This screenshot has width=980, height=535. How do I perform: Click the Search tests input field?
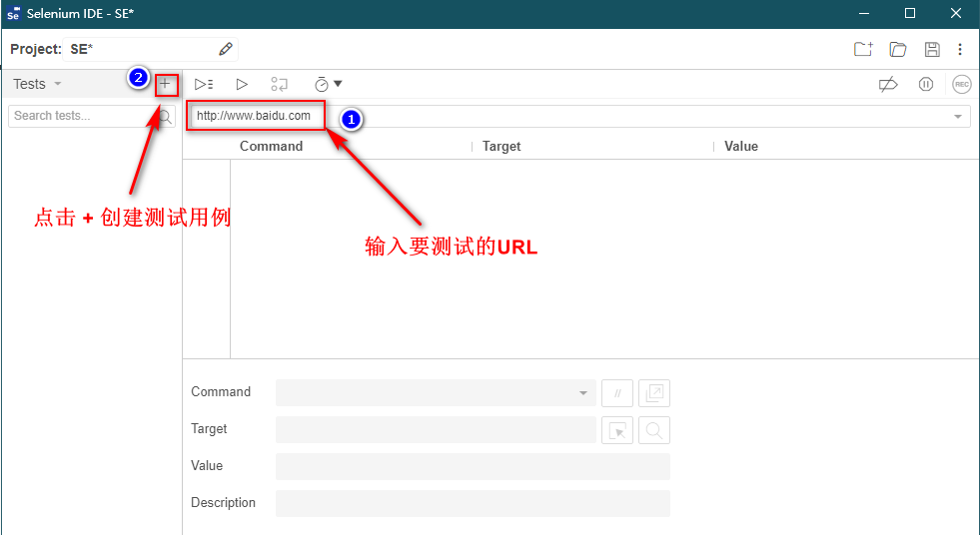click(82, 116)
